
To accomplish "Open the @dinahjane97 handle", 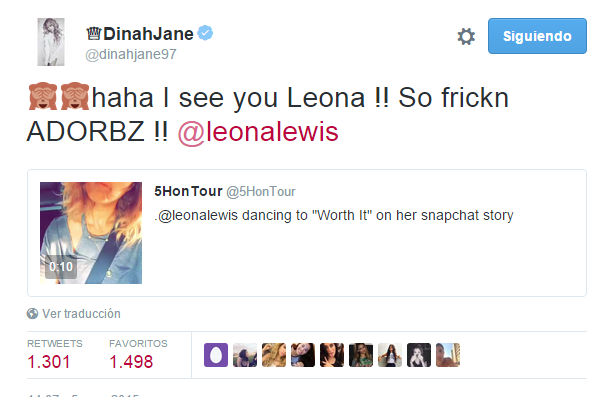I will 131,54.
